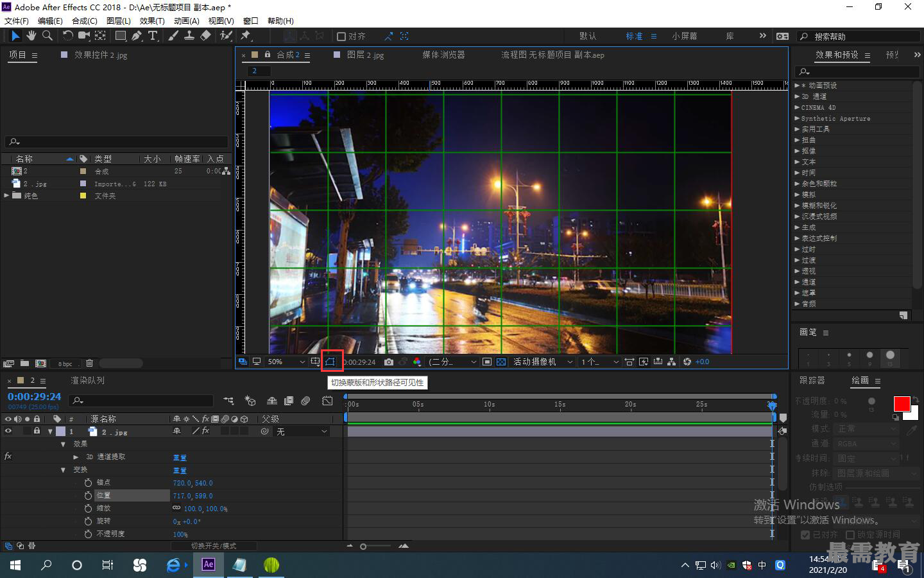
Task: Select the Selection arrow tool
Action: (15, 36)
